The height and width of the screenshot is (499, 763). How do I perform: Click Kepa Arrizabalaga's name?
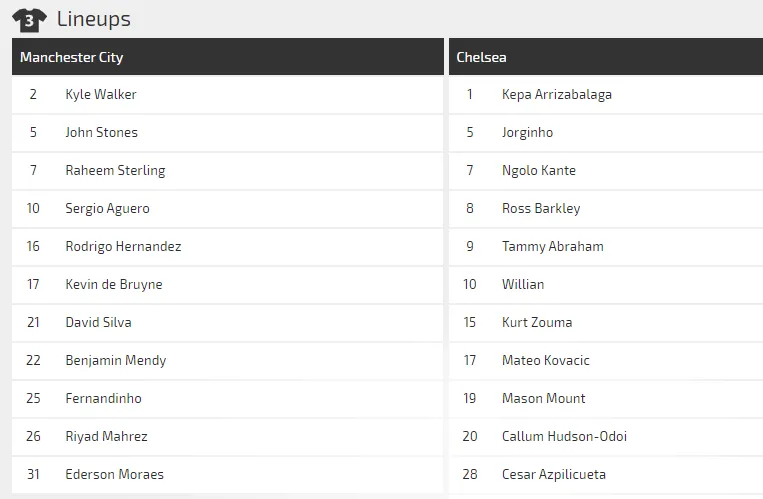coord(557,95)
